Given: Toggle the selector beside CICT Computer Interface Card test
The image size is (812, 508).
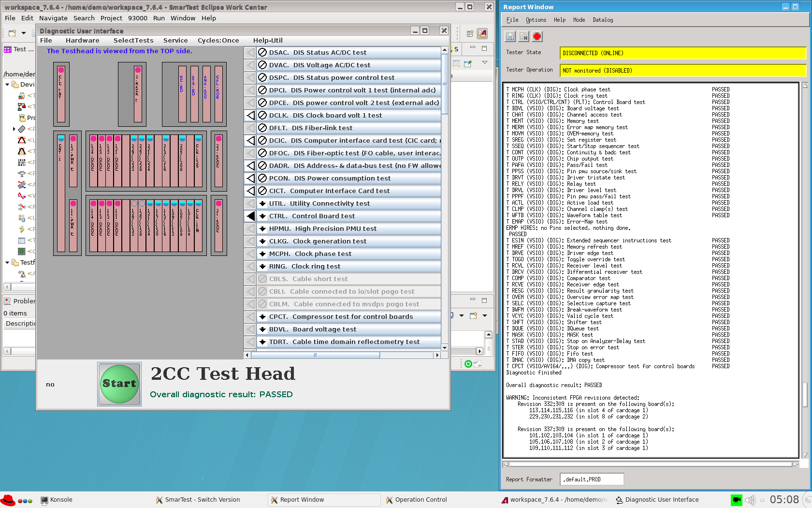Looking at the screenshot, I should point(249,191).
